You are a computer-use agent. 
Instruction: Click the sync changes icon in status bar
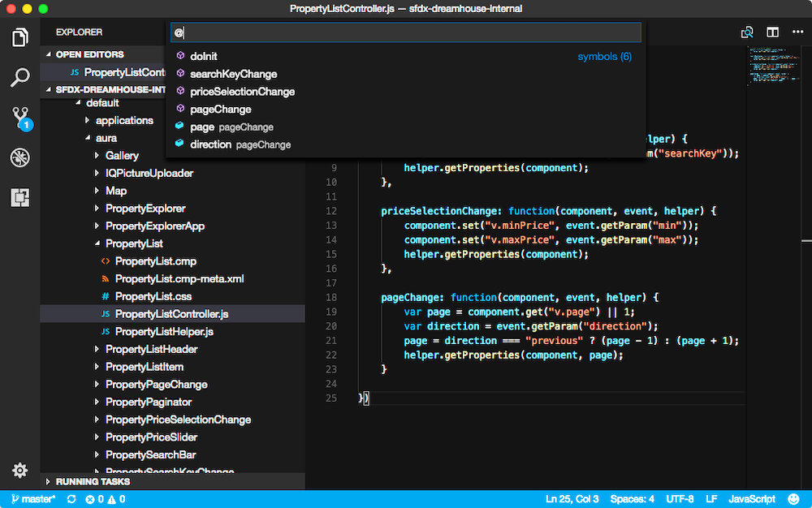point(71,499)
